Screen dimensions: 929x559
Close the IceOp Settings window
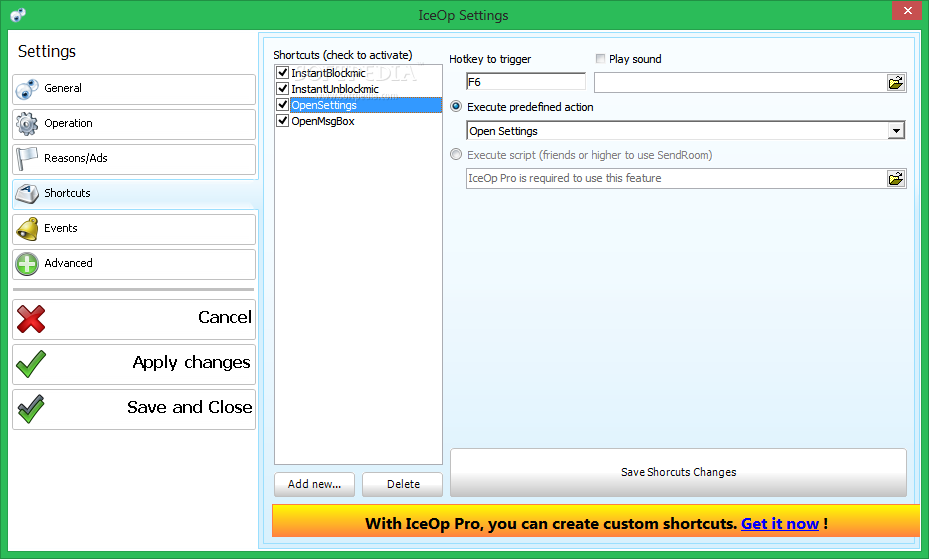907,11
